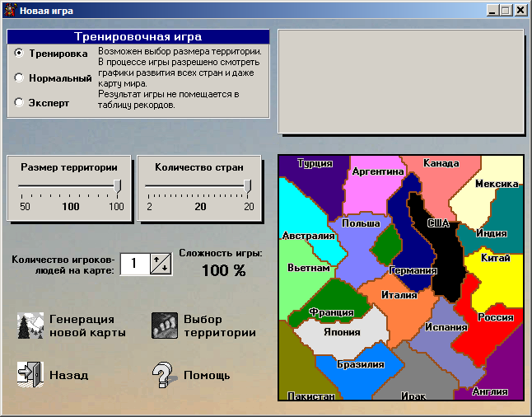Click the Помощь question mark icon

[164, 374]
